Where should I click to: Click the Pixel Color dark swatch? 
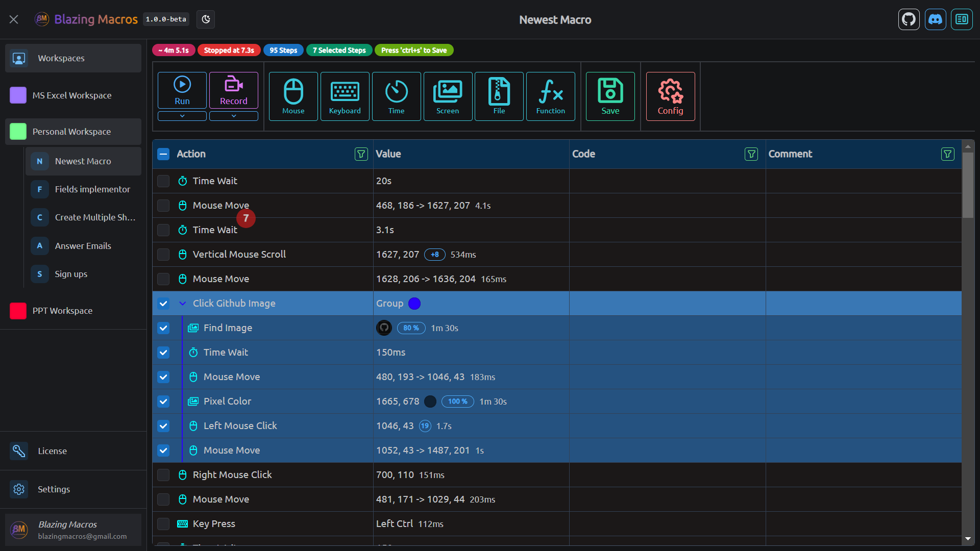(x=430, y=402)
